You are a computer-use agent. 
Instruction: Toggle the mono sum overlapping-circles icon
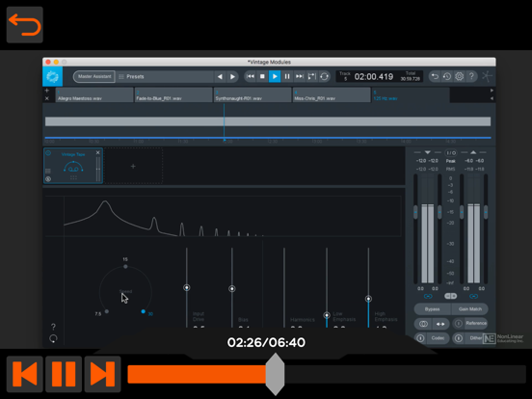pyautogui.click(x=423, y=324)
